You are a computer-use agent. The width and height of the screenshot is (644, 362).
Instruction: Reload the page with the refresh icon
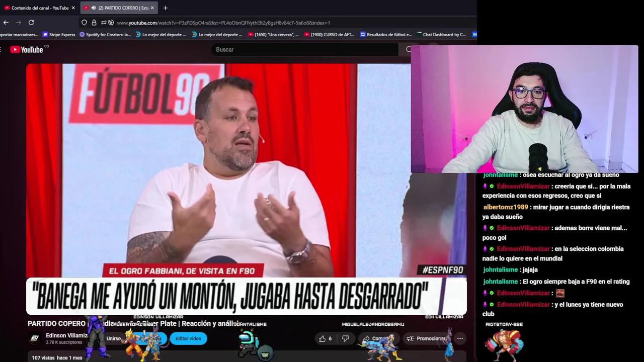(31, 23)
